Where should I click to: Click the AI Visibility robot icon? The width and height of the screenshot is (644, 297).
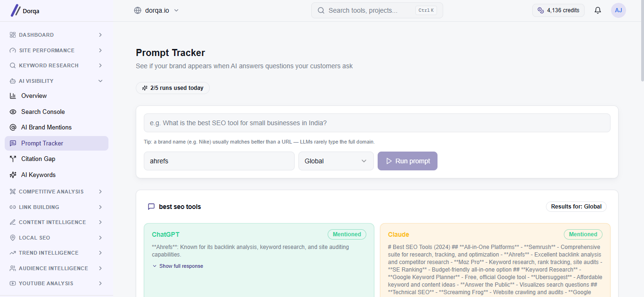13,81
